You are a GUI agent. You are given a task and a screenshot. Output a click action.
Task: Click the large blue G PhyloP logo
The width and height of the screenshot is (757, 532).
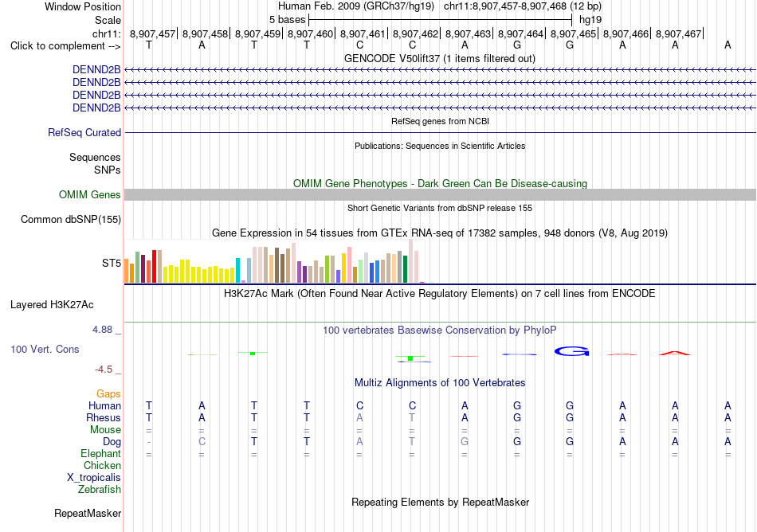point(572,351)
